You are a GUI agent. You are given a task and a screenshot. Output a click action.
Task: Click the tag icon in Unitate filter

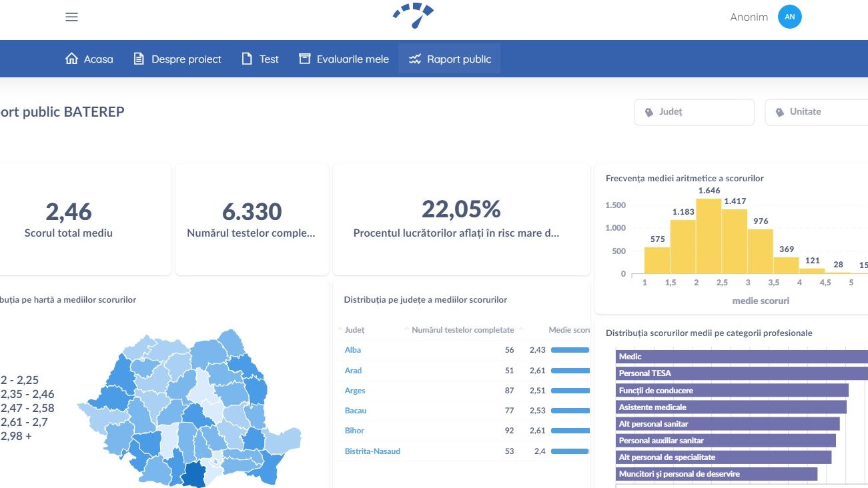[780, 112]
